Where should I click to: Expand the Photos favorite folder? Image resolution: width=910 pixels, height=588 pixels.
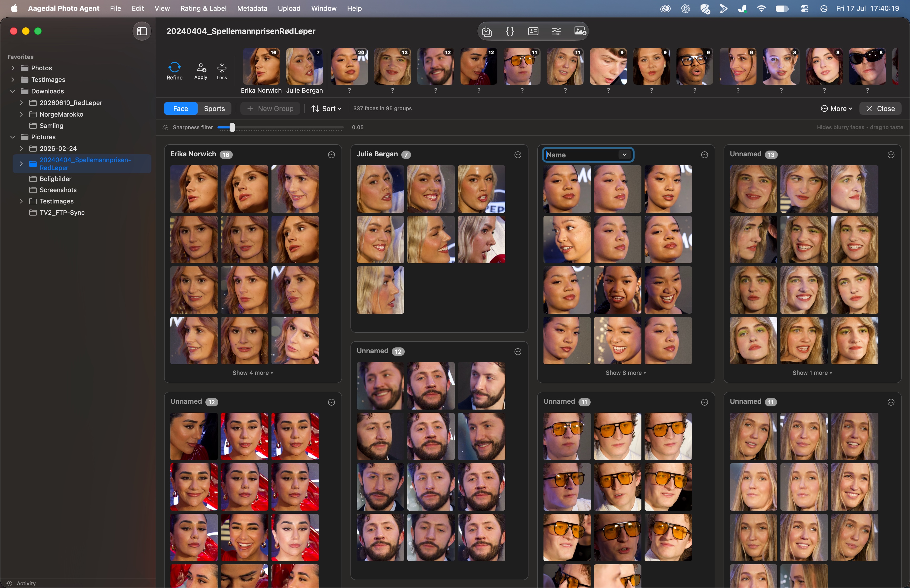pos(13,68)
